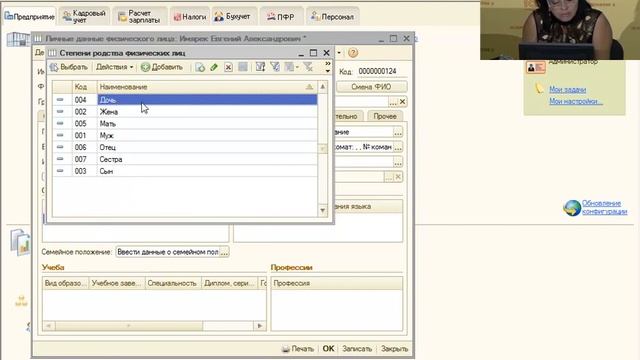Switch to the Прочее tab
Viewport: 640px width, 360px height.
coord(385,116)
